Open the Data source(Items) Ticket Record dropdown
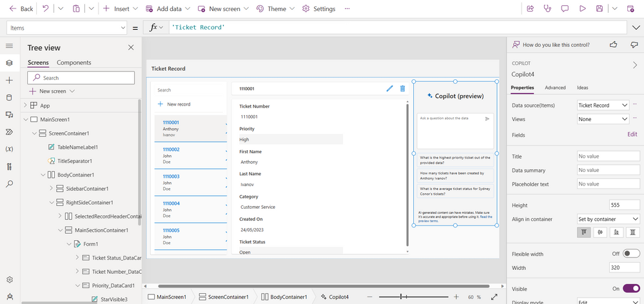 (603, 105)
